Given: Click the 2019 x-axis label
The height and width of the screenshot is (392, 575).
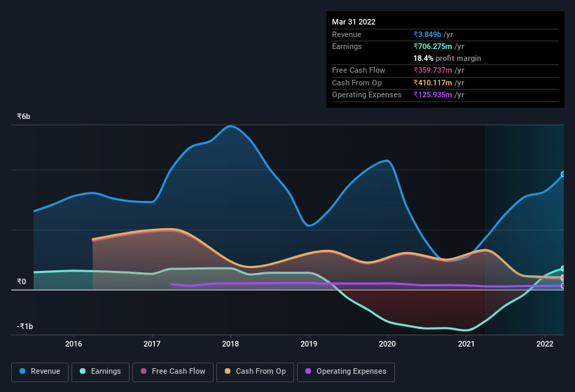Looking at the screenshot, I should coord(309,344).
